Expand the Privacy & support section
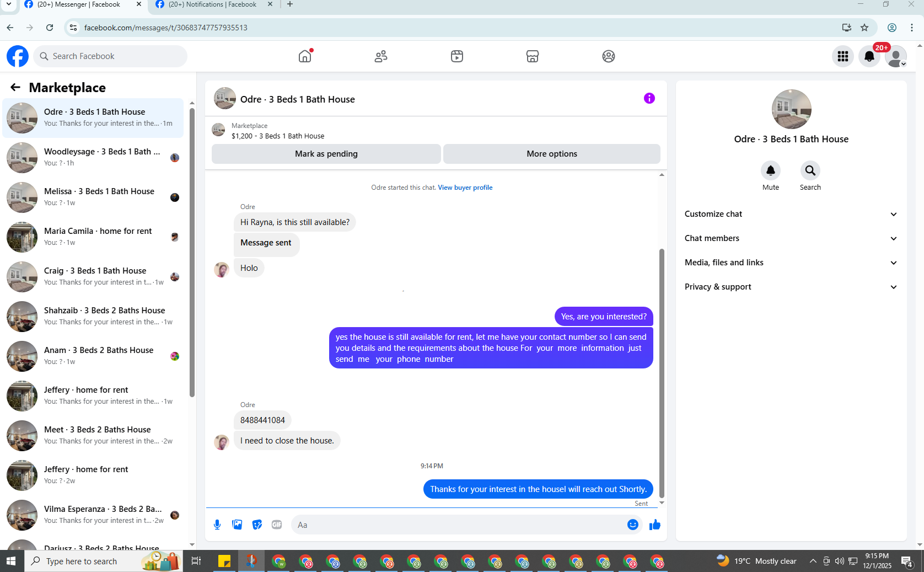 point(791,287)
